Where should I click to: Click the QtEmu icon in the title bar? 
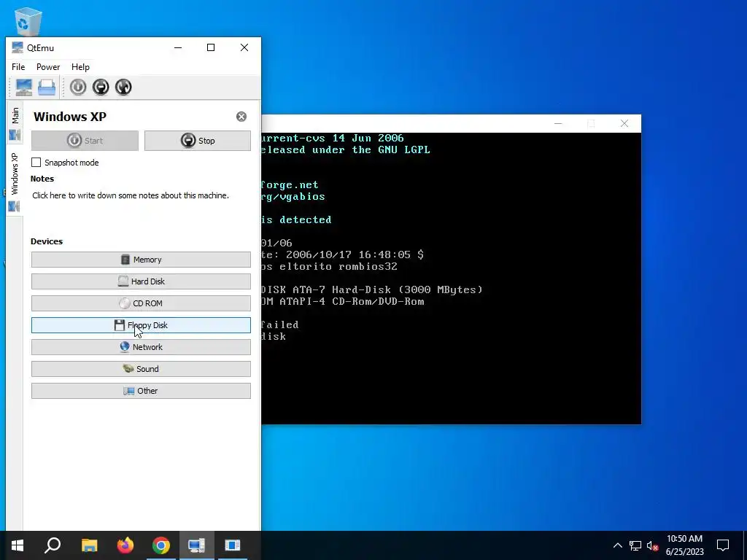[18, 47]
